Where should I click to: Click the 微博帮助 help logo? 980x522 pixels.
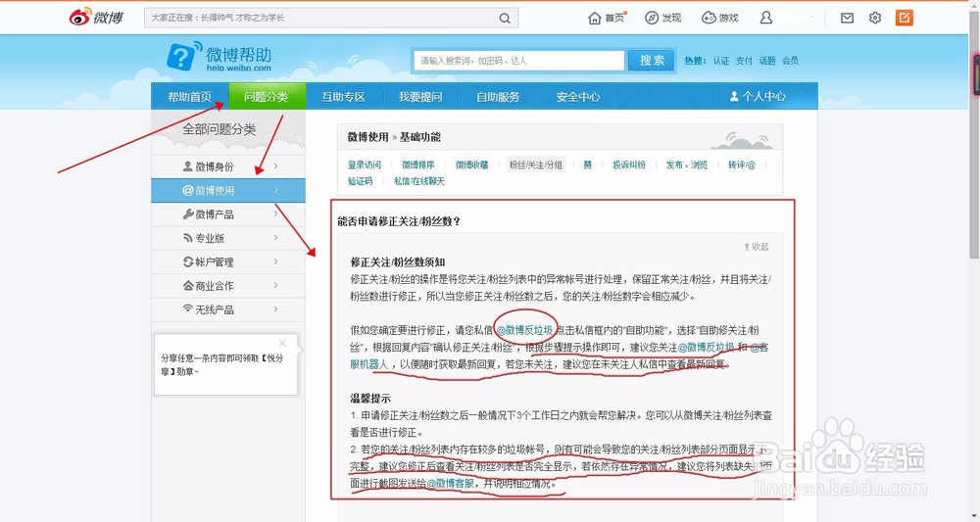click(219, 58)
